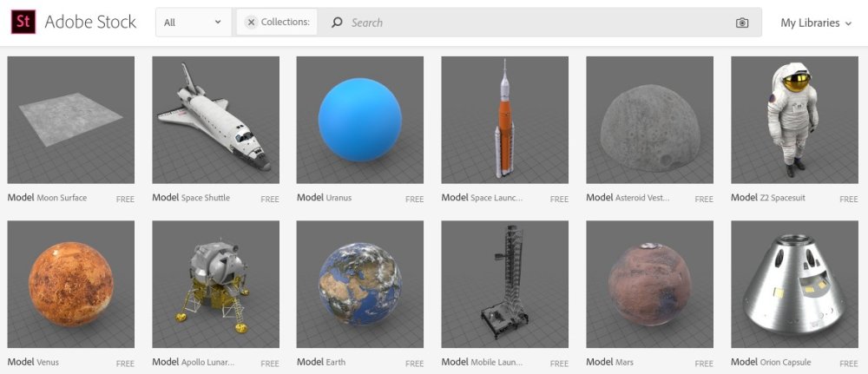Open the Mobile Launcher tower thumbnail

coord(505,284)
